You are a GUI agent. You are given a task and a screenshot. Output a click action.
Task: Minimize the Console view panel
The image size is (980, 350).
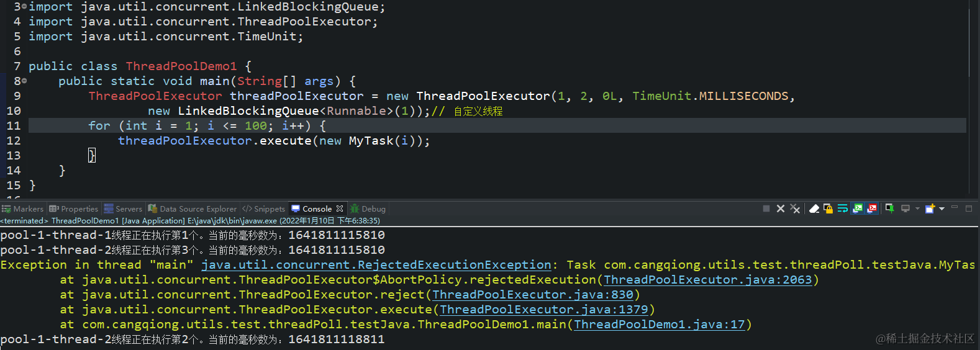pos(955,207)
